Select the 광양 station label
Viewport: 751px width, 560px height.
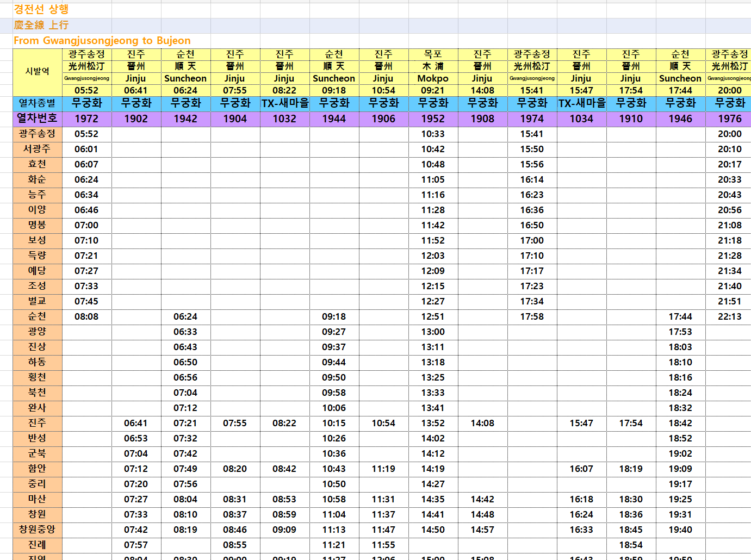(38, 332)
